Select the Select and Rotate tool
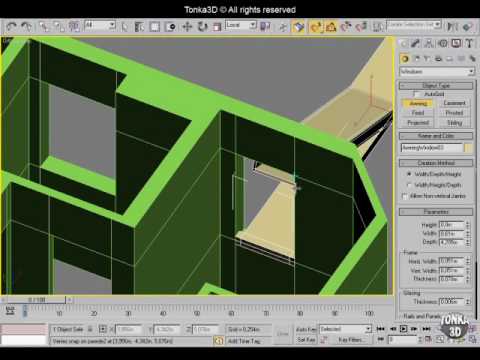This screenshot has width=480, height=360. point(202,27)
